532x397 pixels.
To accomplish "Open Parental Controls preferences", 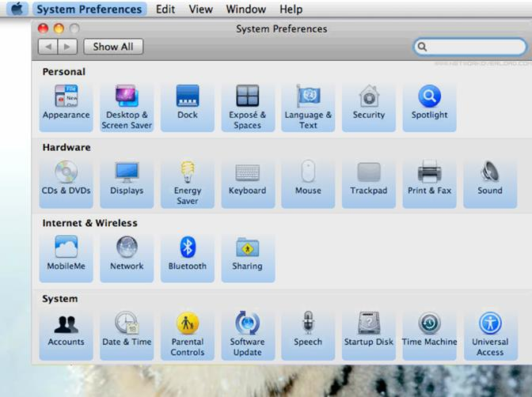I will pyautogui.click(x=188, y=334).
